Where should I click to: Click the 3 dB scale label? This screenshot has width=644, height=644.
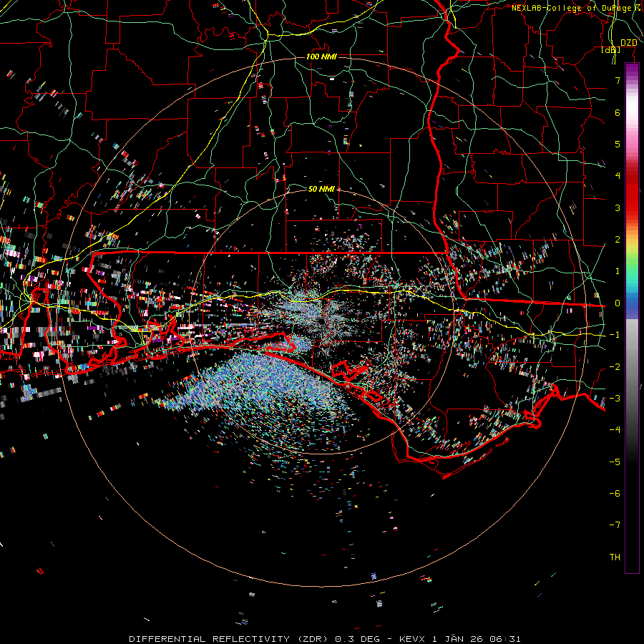pyautogui.click(x=618, y=208)
